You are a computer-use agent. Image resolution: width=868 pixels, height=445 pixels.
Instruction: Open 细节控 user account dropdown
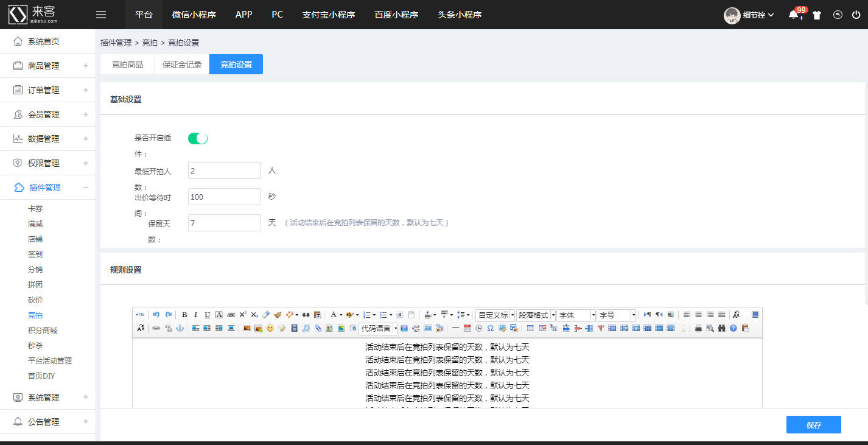pos(749,15)
